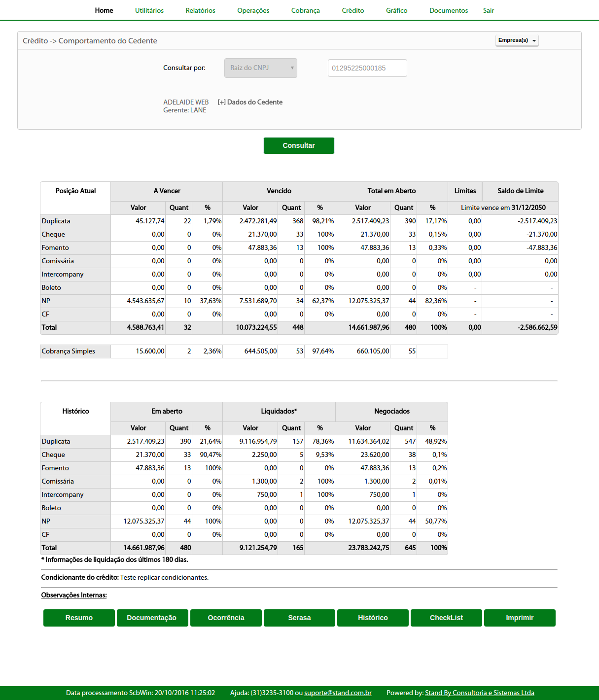Print the page using Imprimir
The height and width of the screenshot is (700, 599).
pos(520,618)
